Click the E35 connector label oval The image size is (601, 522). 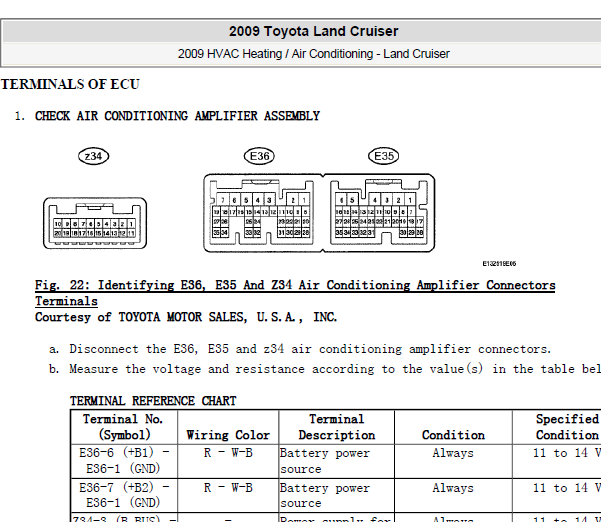[x=383, y=156]
